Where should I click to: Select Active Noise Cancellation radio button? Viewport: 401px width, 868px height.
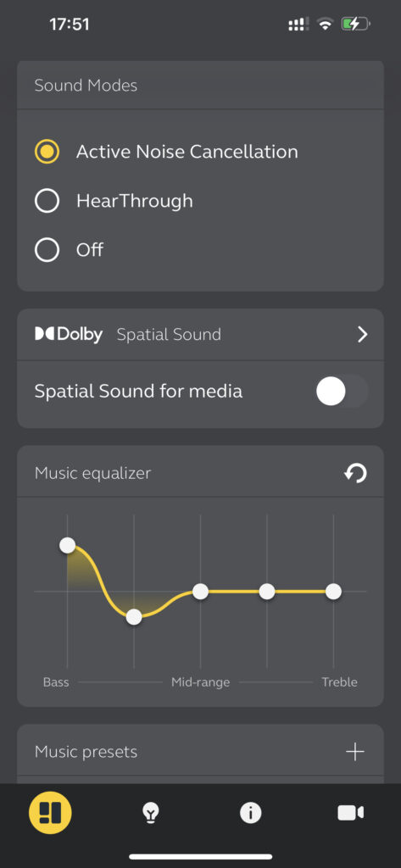[x=47, y=152]
